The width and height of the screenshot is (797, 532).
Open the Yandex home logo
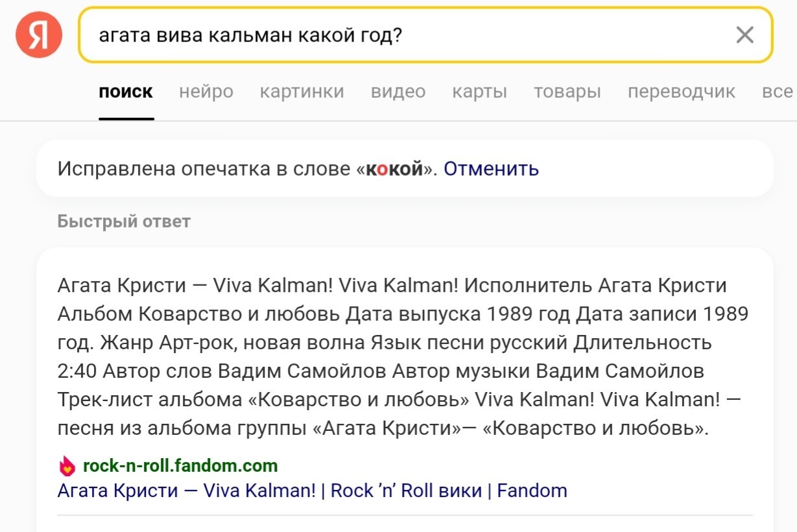point(39,34)
